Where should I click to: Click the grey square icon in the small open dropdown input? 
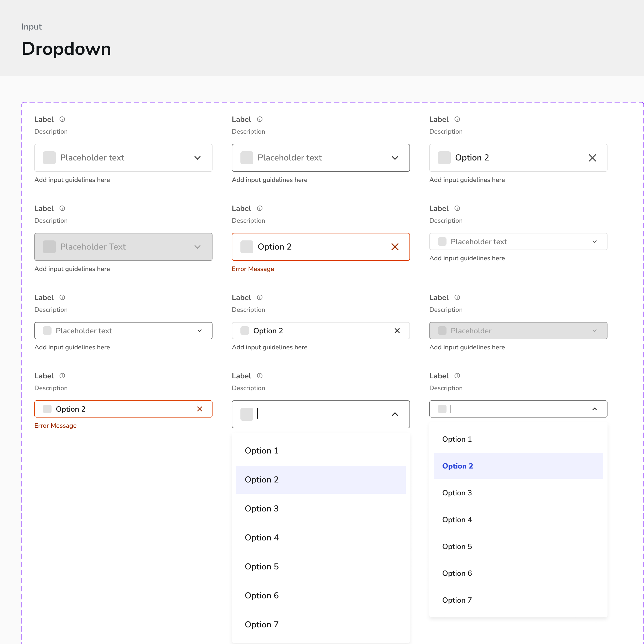(442, 409)
